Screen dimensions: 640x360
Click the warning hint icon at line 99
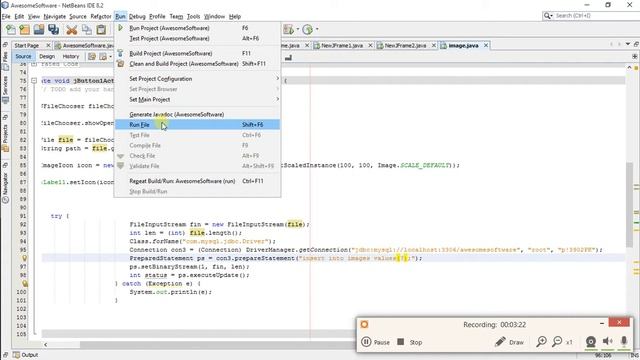(24, 283)
